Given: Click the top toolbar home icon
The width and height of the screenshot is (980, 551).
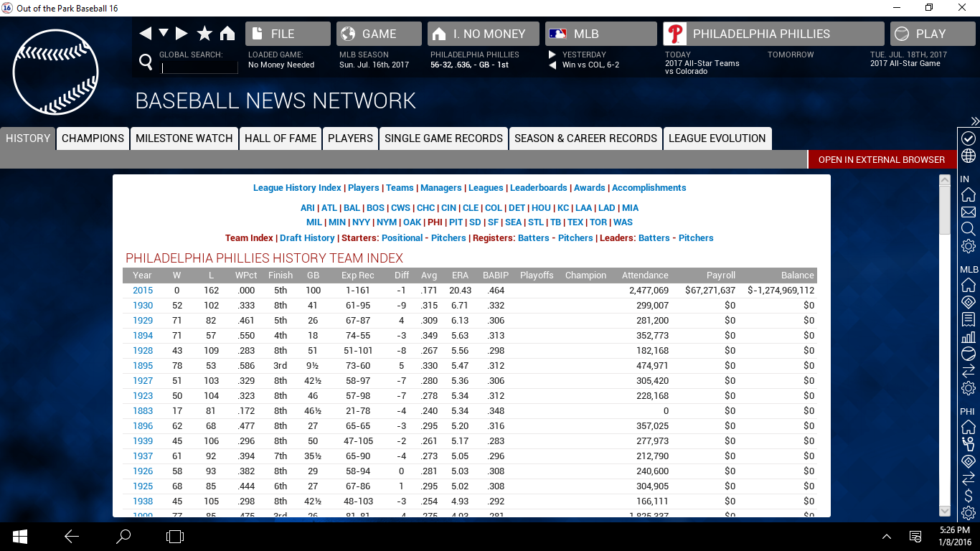Looking at the screenshot, I should 227,34.
